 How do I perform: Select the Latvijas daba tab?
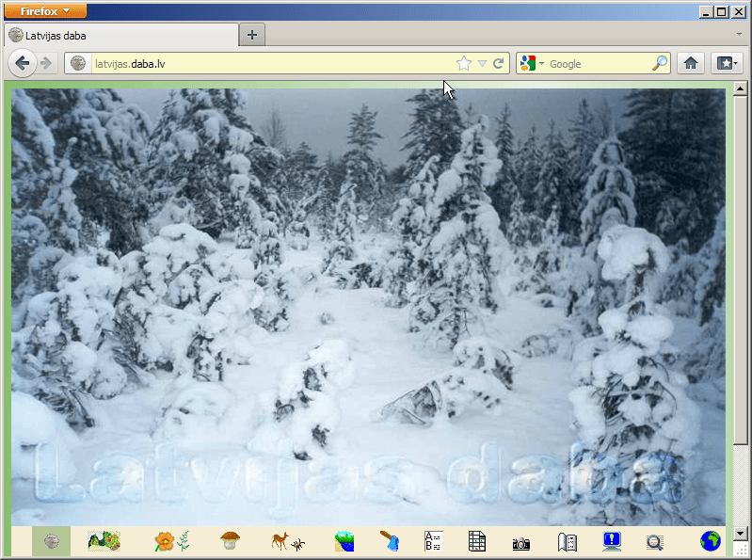pyautogui.click(x=120, y=36)
